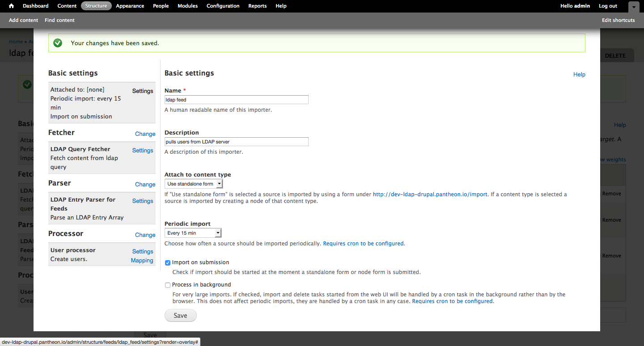Click the Description input field
The width and height of the screenshot is (644, 346).
(237, 142)
